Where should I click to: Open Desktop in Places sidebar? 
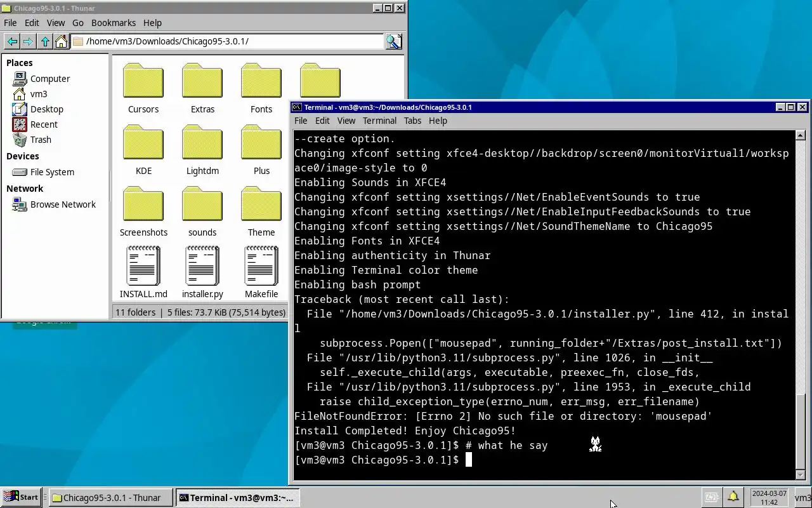pos(38,109)
